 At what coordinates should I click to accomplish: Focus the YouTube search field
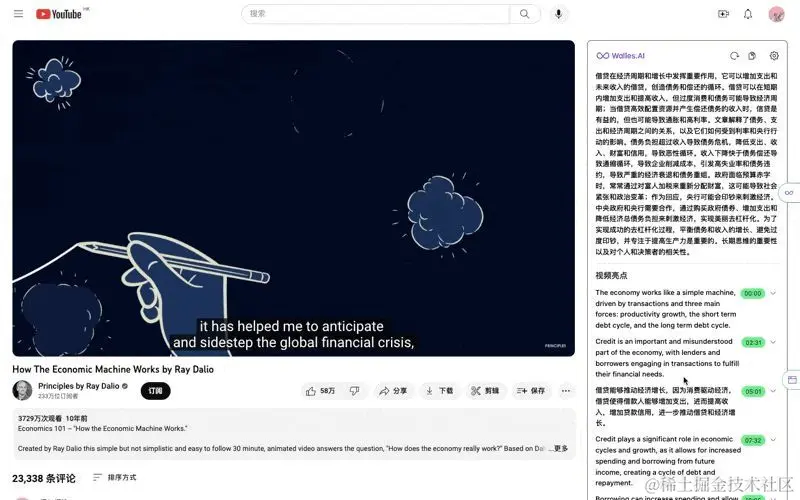coord(375,14)
